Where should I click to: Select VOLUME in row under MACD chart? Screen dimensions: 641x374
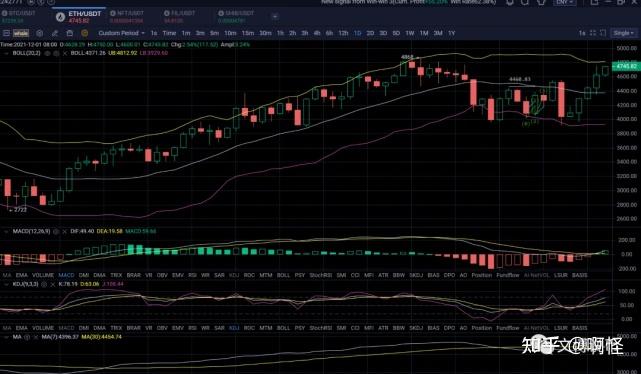pos(43,275)
